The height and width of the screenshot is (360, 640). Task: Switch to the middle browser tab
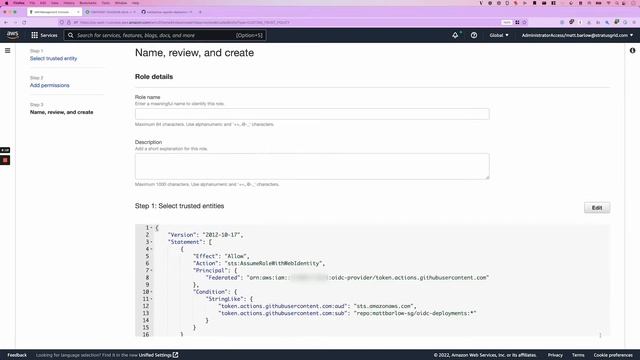[x=111, y=12]
